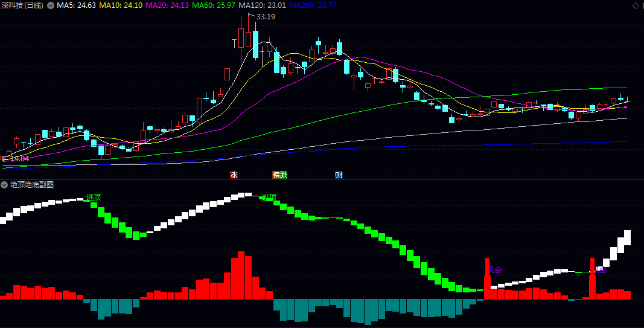This screenshot has width=644, height=328.
Task: Click the orange 榜 event marker
Action: pyautogui.click(x=276, y=175)
